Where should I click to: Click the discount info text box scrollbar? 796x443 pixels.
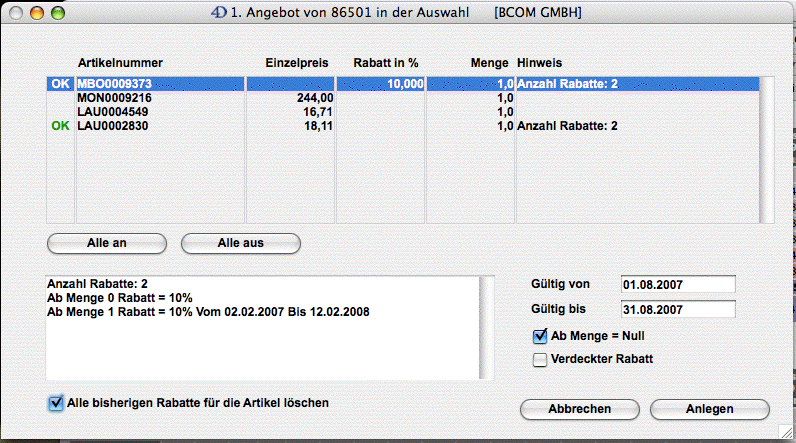485,328
